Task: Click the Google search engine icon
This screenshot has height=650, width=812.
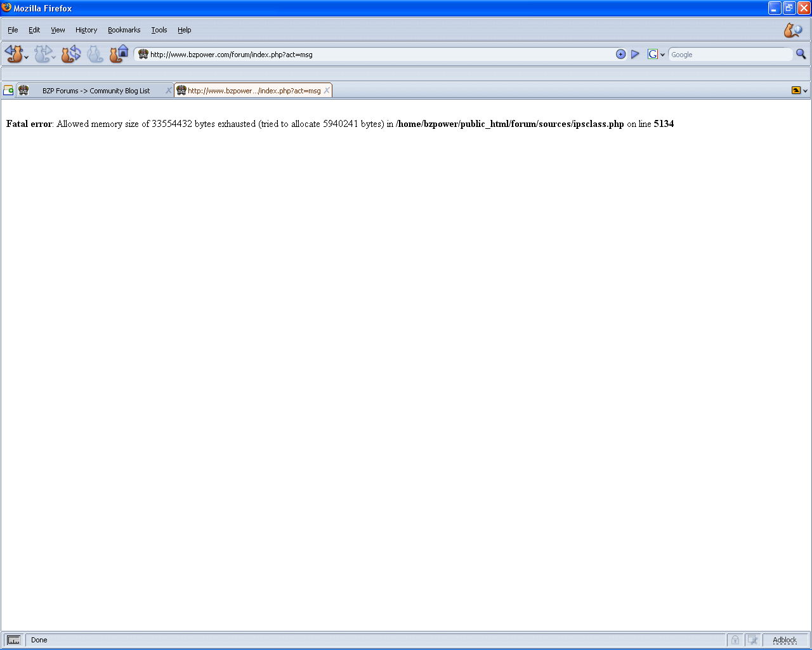Action: [x=652, y=55]
